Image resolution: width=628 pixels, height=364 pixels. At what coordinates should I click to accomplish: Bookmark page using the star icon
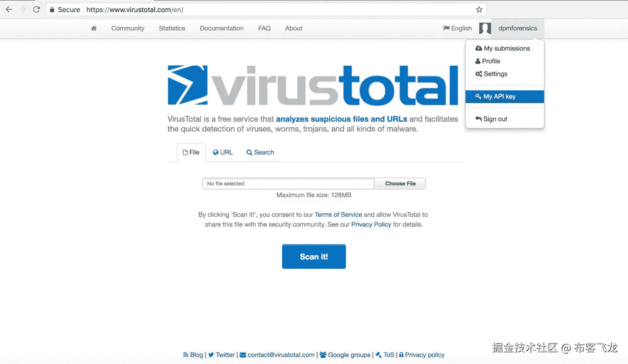click(x=479, y=9)
